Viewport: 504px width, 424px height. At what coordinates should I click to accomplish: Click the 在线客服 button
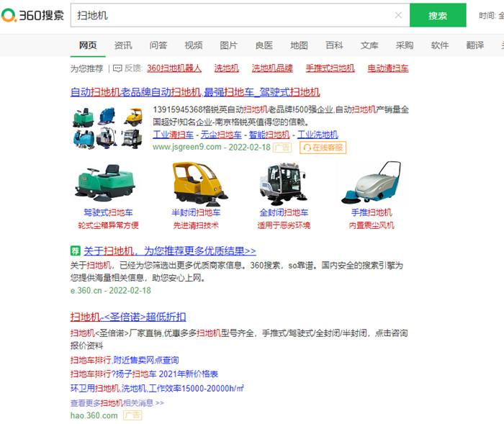coord(323,148)
